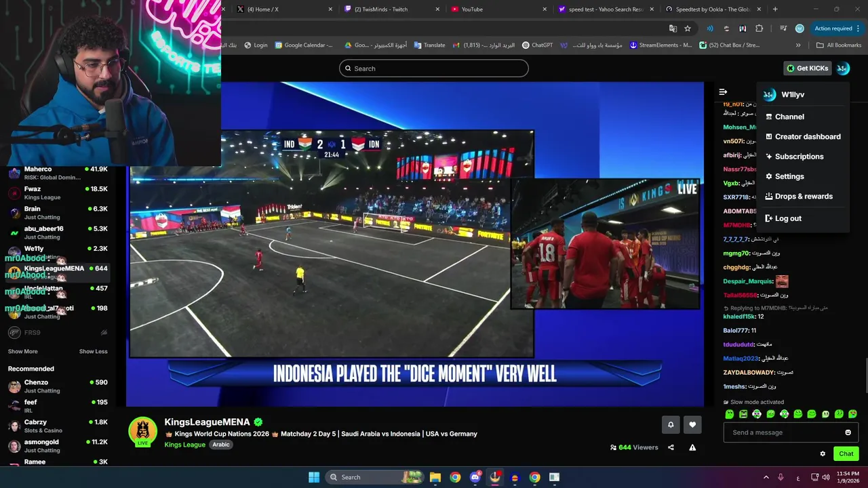Open the clock showing 11:54 PM
Image resolution: width=868 pixels, height=488 pixels.
pos(848,477)
